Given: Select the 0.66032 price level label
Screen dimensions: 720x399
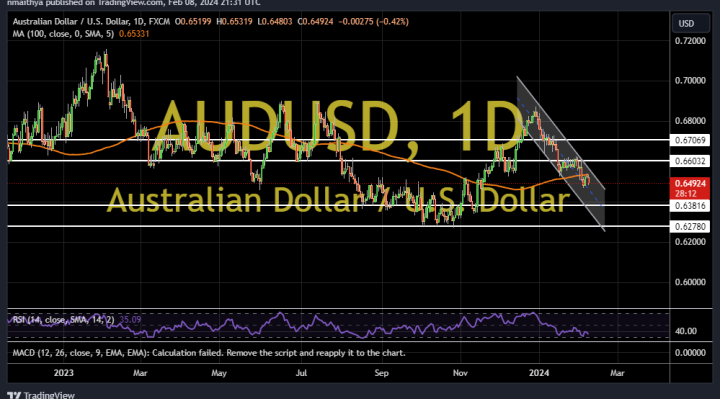Looking at the screenshot, I should pyautogui.click(x=690, y=161).
